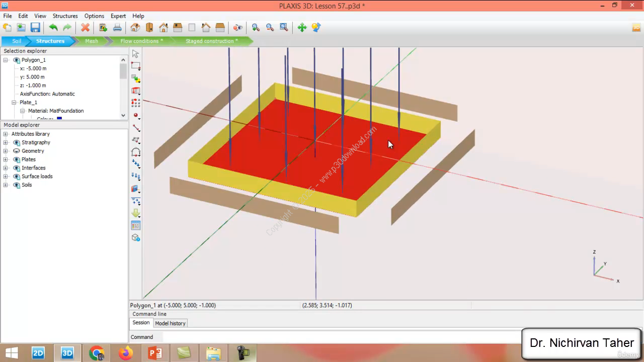Switch to the Mesh mode tab
This screenshot has width=644, height=362.
click(92, 41)
